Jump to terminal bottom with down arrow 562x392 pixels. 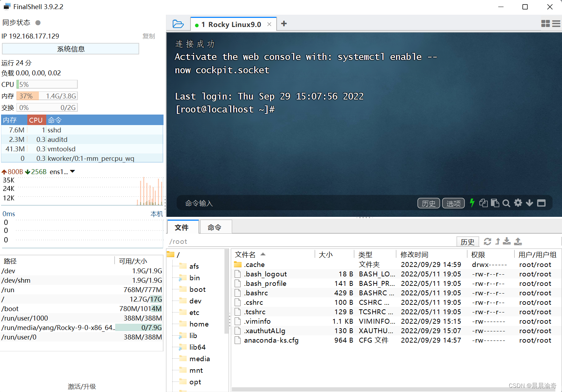[529, 203]
